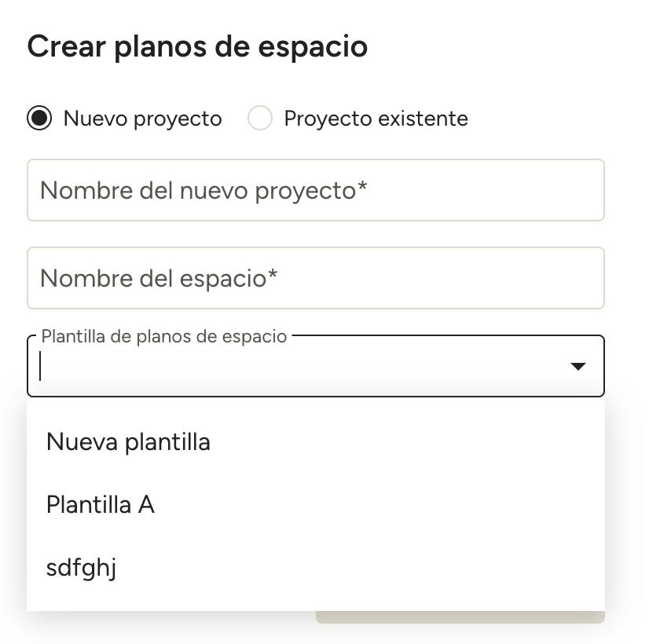Click the 'Proyecto existente' label text
This screenshot has width=649, height=644.
[x=376, y=119]
